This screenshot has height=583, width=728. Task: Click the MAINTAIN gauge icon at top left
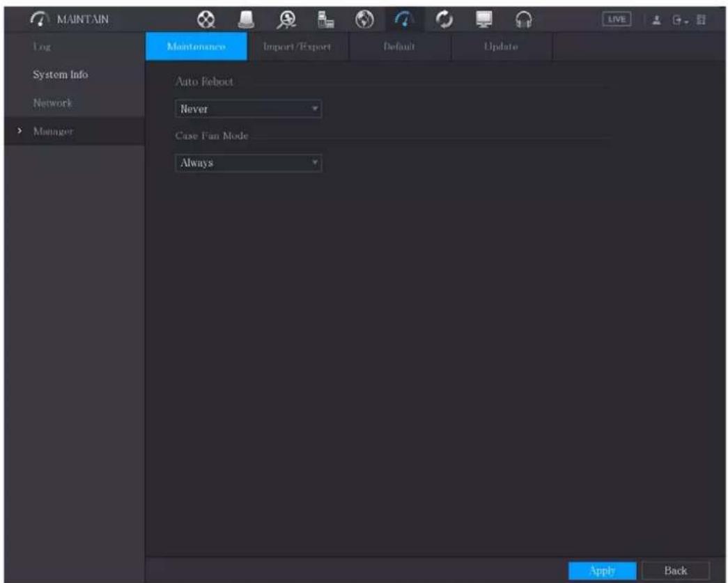click(x=40, y=19)
